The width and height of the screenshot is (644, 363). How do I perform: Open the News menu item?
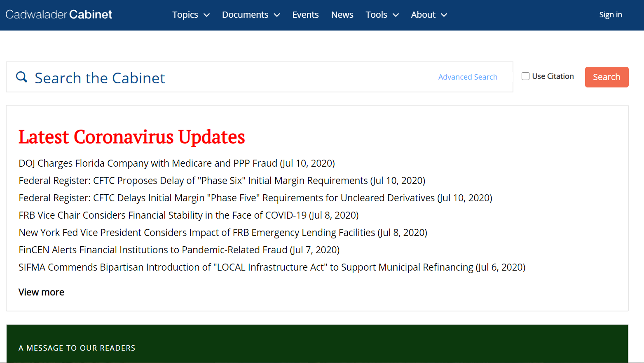(x=342, y=15)
